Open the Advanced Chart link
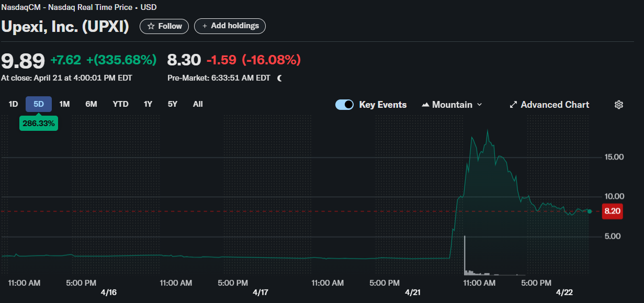 tap(549, 105)
